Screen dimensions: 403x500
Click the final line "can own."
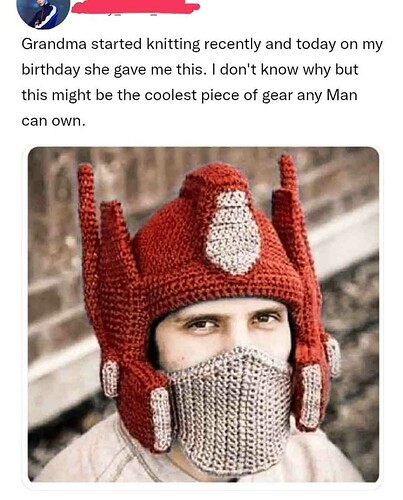(54, 121)
